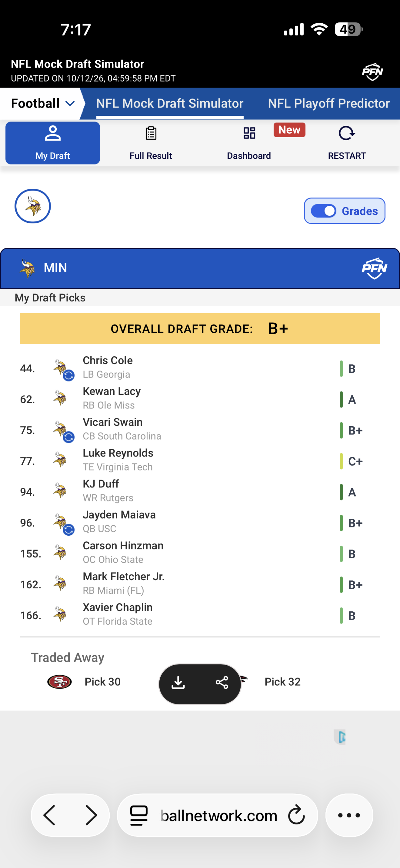
Task: Tap the share icon in floating bar
Action: (222, 683)
